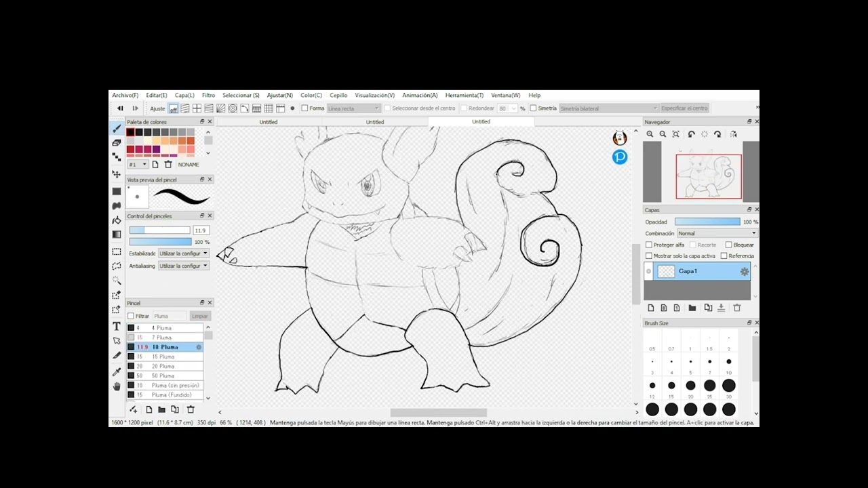Select the Hand pan tool
The image size is (868, 488).
tap(117, 386)
